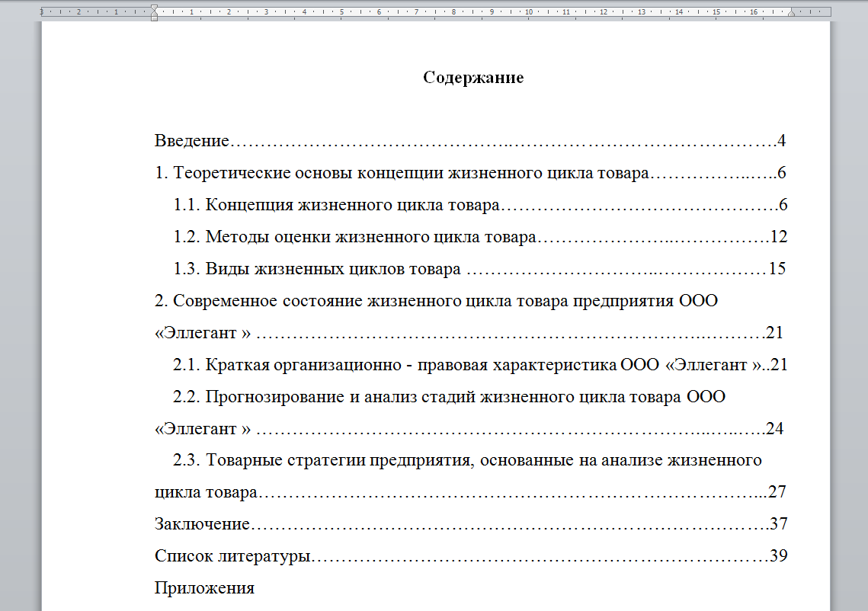
Task: Place cursor in the Содержание heading
Action: pos(472,77)
